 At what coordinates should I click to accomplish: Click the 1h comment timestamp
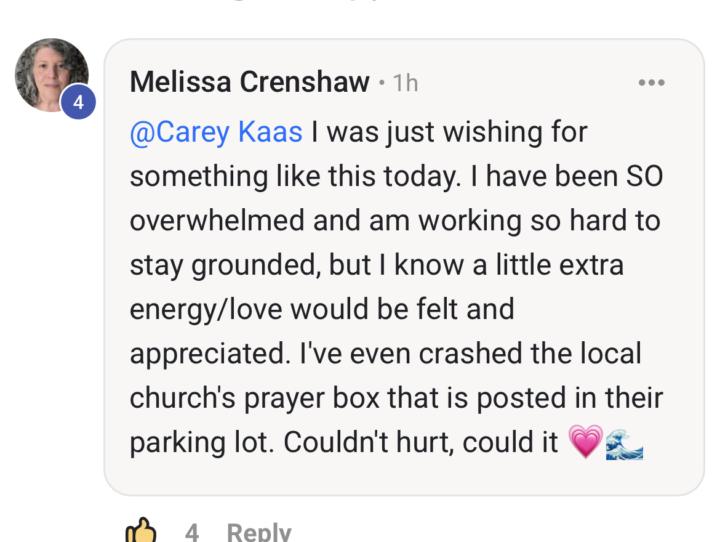coord(405,84)
